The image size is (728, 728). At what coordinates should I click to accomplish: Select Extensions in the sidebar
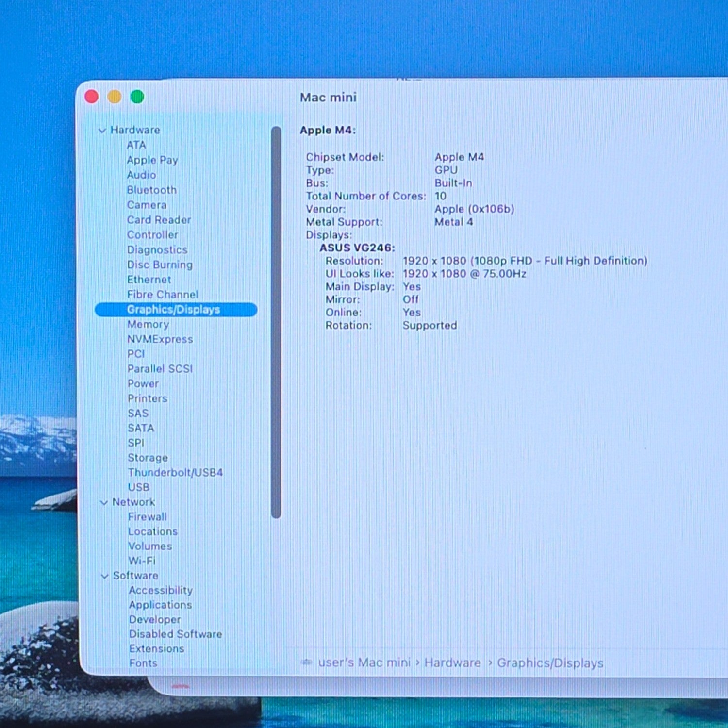[157, 648]
